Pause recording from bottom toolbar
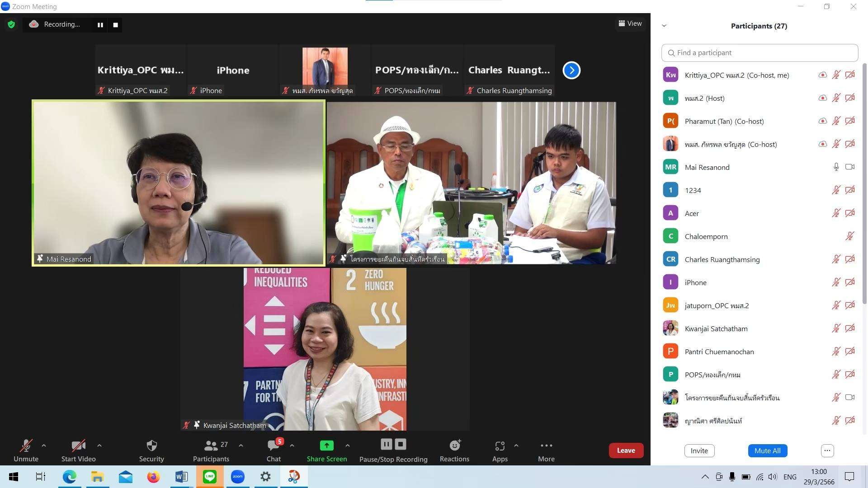The image size is (868, 488). 386,445
